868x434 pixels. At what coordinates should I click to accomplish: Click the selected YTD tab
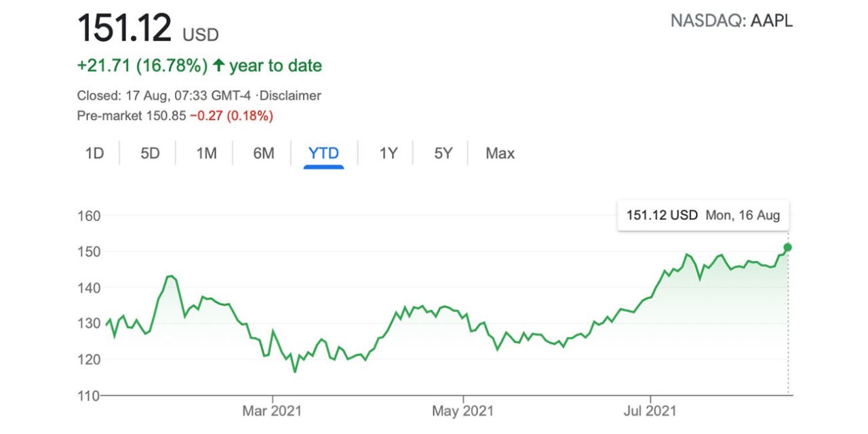(x=323, y=153)
